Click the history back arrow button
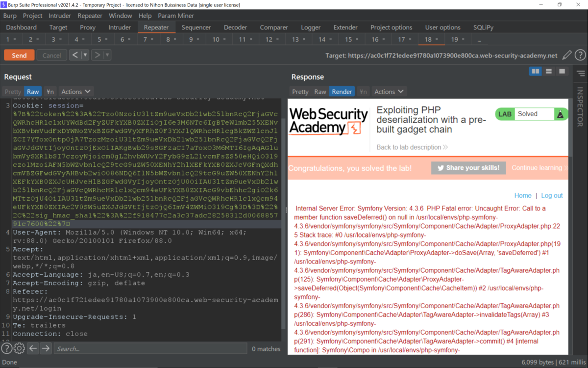Screen dimensions: 588x368 [75, 55]
